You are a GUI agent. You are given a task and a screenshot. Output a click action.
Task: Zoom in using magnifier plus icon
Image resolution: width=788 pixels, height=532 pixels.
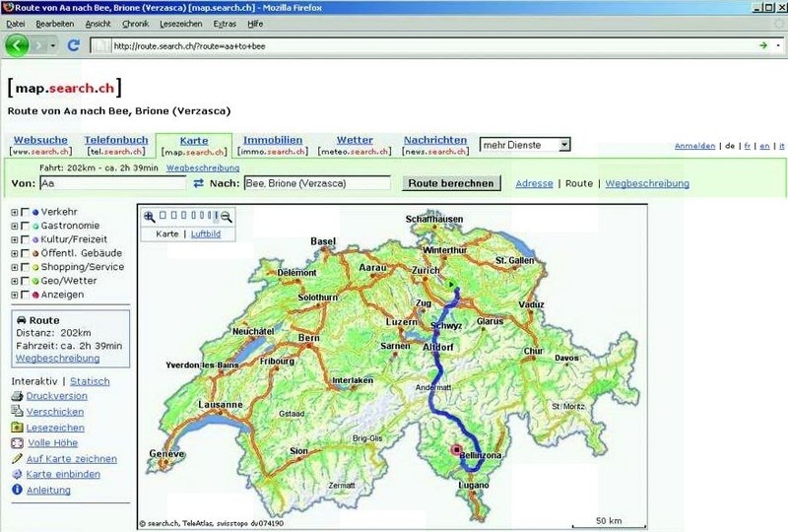(150, 217)
